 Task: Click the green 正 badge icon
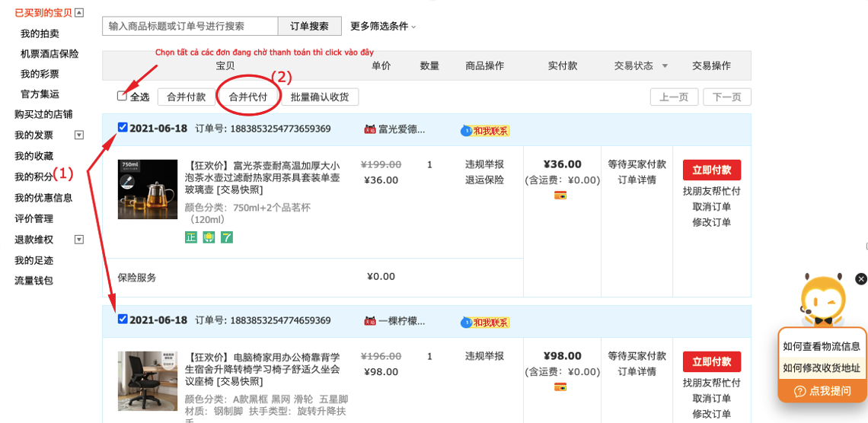[191, 237]
